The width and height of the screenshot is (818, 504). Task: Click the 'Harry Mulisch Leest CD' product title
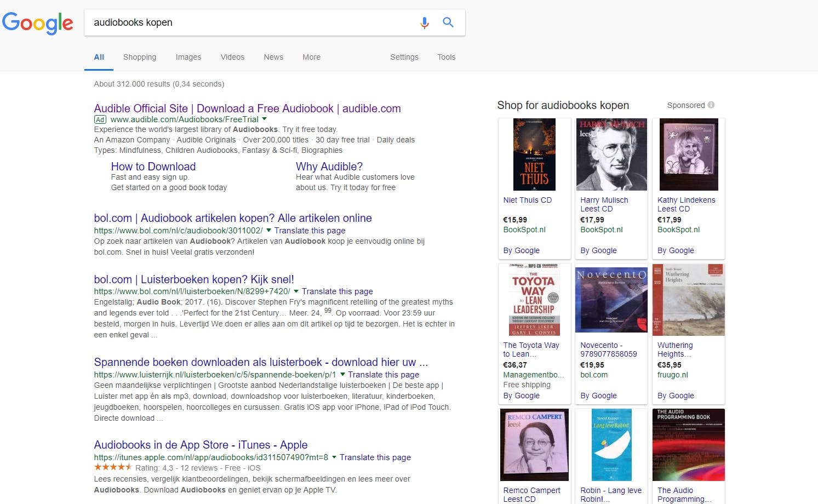604,205
